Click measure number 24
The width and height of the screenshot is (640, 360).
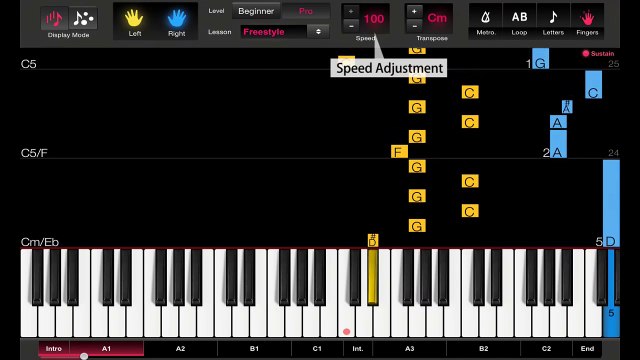613,153
